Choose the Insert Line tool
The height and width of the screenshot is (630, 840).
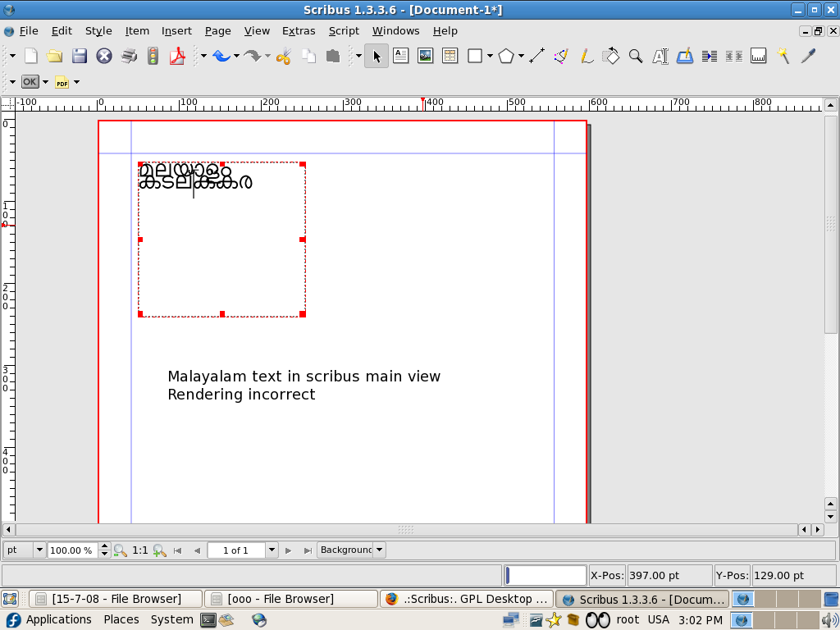537,56
